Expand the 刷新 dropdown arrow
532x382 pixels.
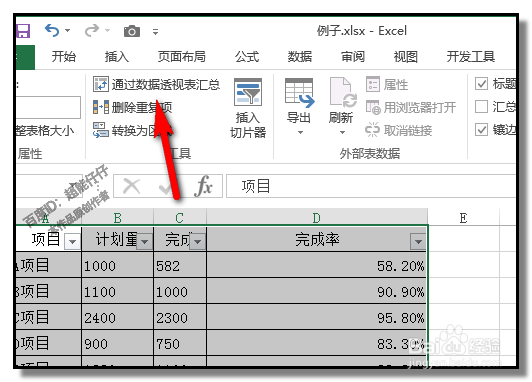[x=342, y=132]
